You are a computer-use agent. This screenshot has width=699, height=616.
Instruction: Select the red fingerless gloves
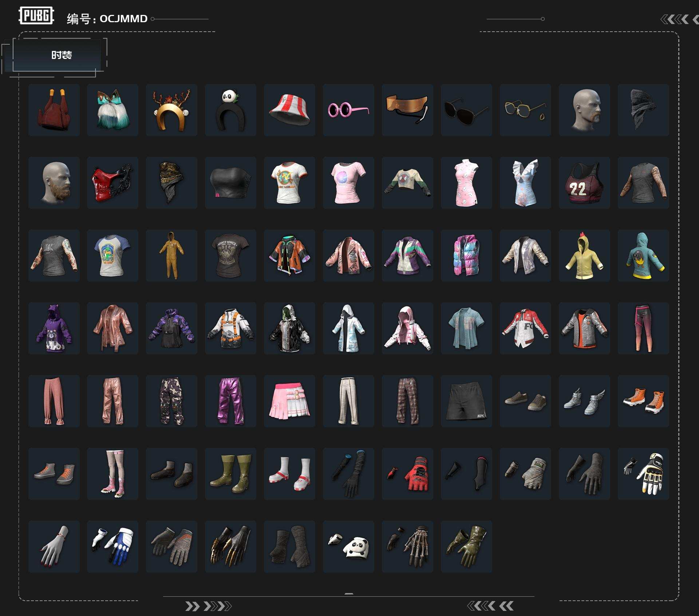click(408, 474)
